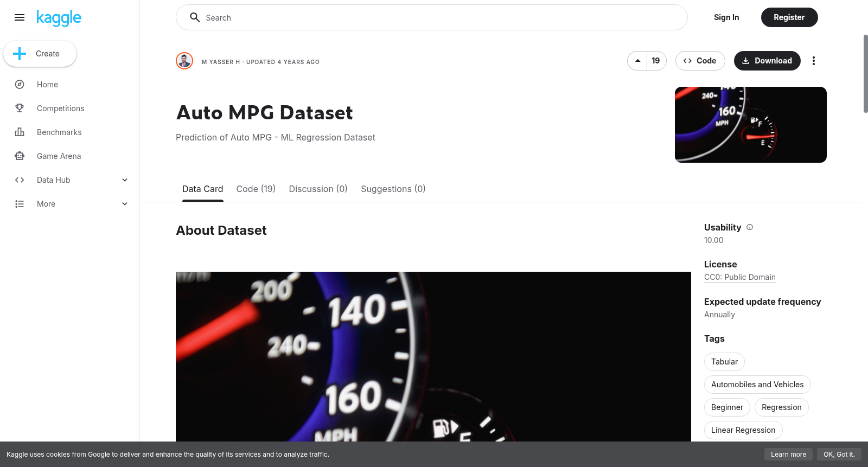Viewport: 868px width, 467px height.
Task: Select the Data Card tab
Action: [202, 189]
